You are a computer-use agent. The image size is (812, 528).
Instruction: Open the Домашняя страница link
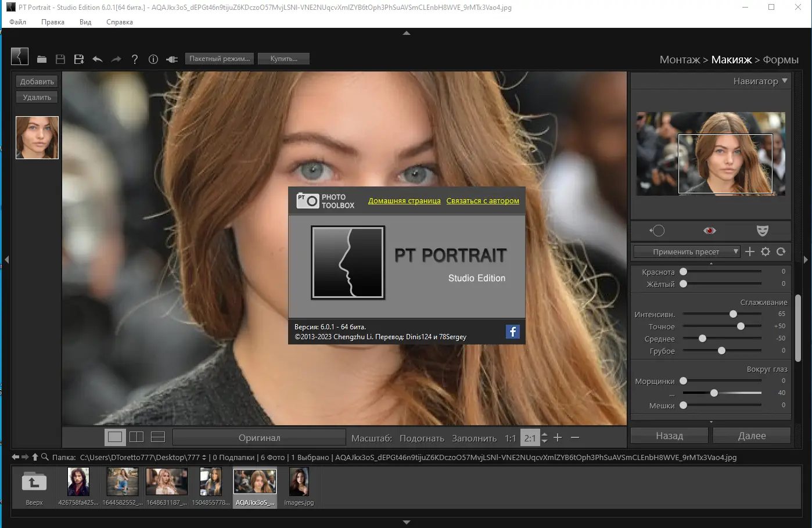click(x=404, y=201)
